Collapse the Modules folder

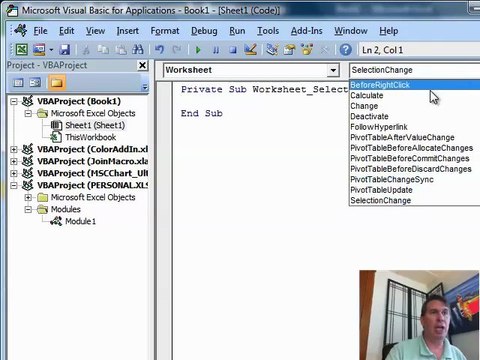tap(28, 209)
